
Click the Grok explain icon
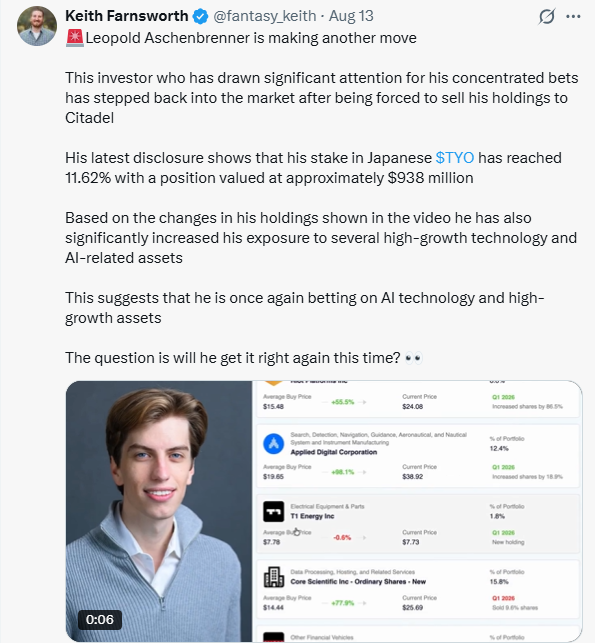(x=547, y=16)
